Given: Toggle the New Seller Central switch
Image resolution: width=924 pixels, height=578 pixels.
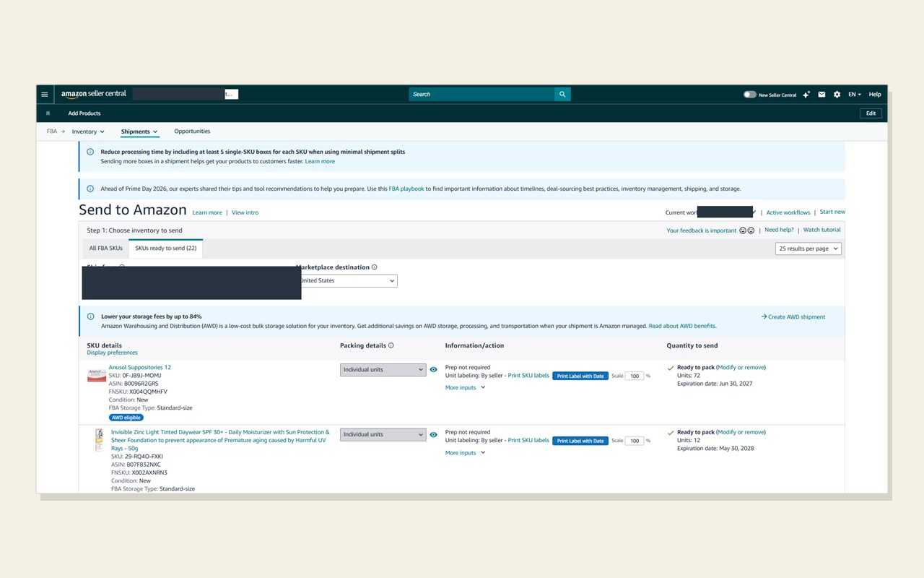Looking at the screenshot, I should pos(750,95).
